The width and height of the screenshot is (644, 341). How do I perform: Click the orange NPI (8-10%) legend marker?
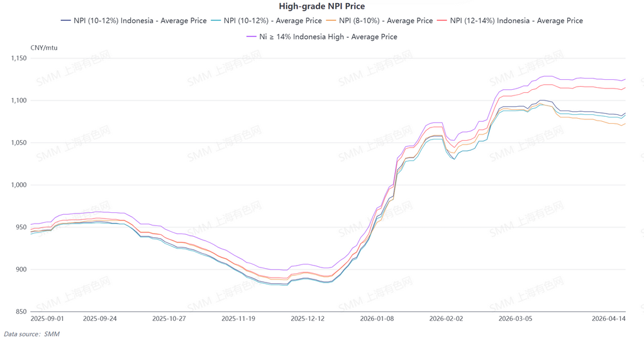pos(331,21)
